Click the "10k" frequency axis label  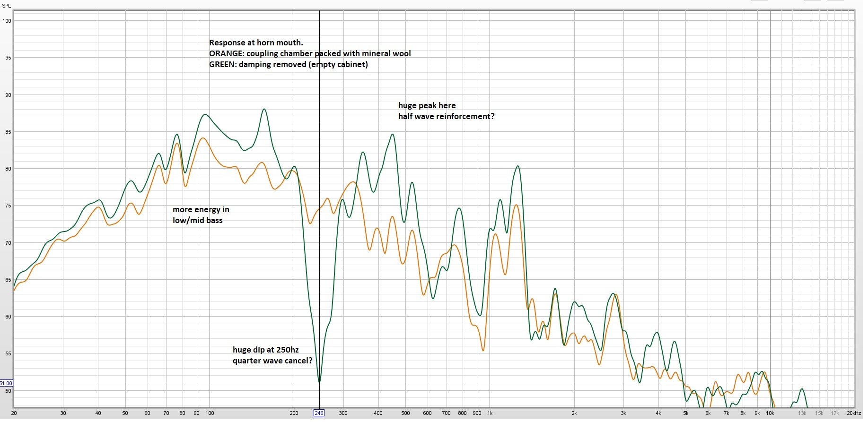[770, 413]
